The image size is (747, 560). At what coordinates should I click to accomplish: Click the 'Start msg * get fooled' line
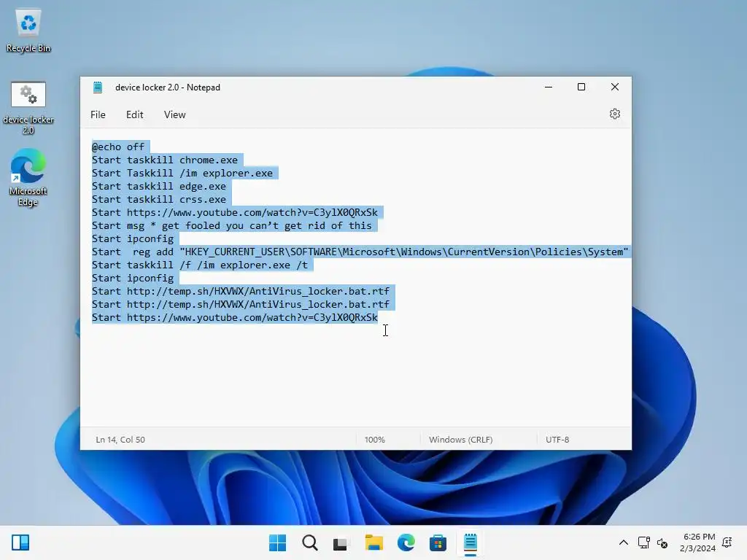coord(232,226)
